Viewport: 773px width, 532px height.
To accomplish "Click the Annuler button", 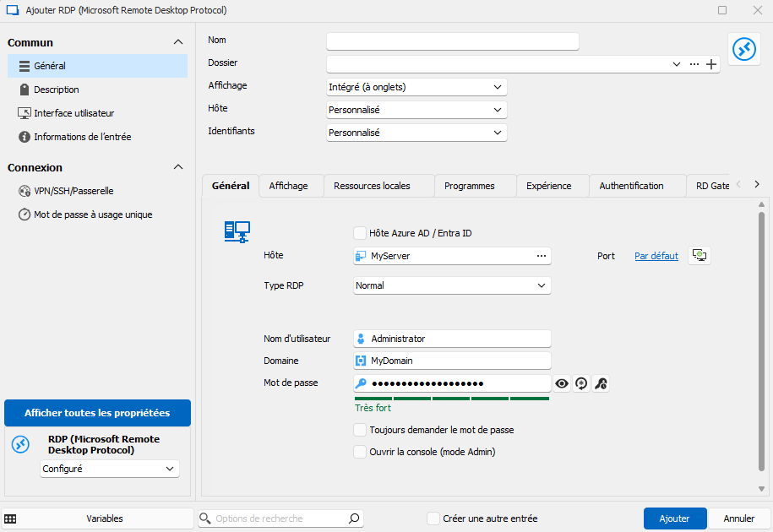I will click(739, 518).
